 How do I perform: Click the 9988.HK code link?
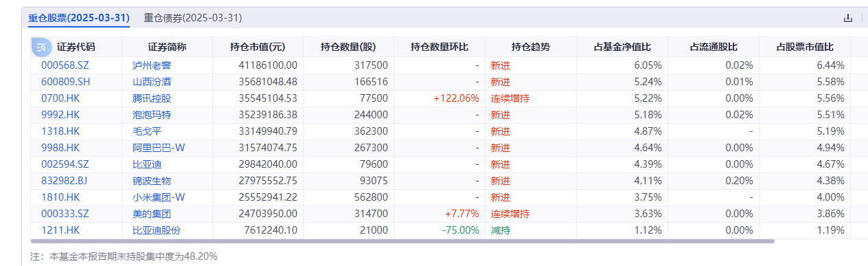[60, 148]
